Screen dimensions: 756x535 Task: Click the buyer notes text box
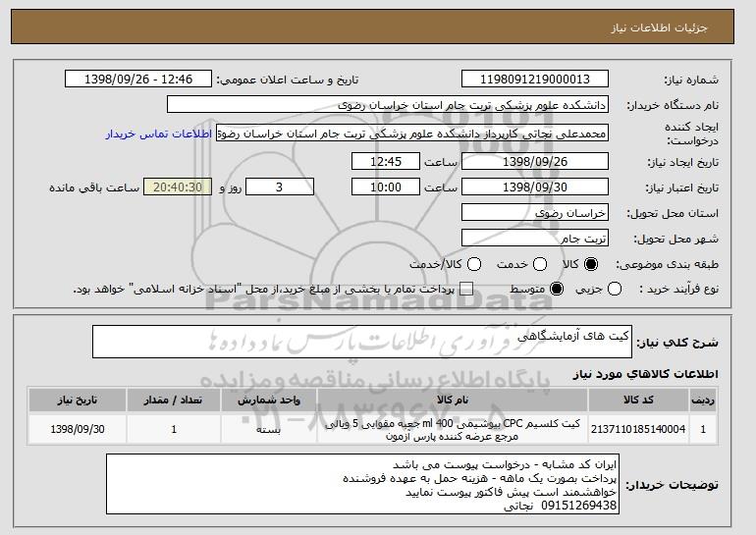362,484
